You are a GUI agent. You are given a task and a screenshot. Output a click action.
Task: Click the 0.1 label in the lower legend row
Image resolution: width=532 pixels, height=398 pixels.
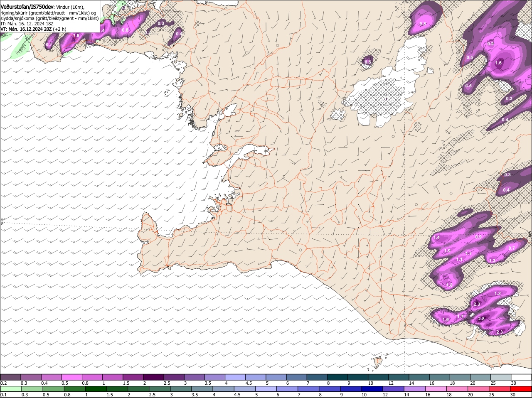4,395
